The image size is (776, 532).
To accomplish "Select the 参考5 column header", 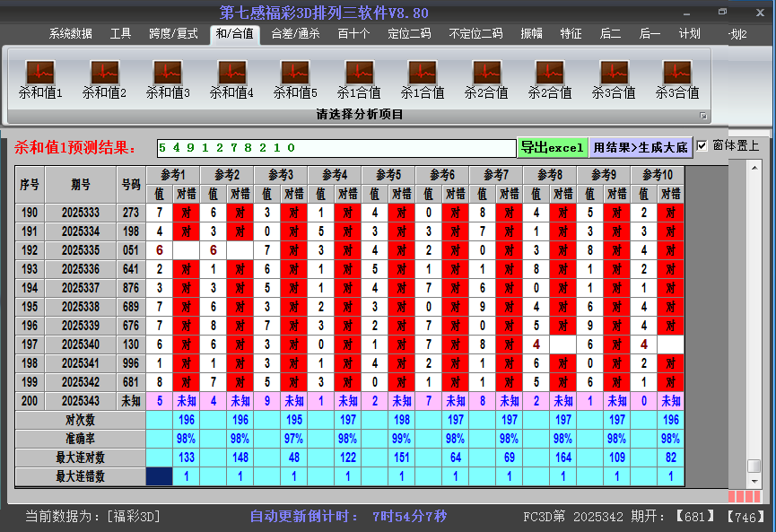I will [388, 174].
